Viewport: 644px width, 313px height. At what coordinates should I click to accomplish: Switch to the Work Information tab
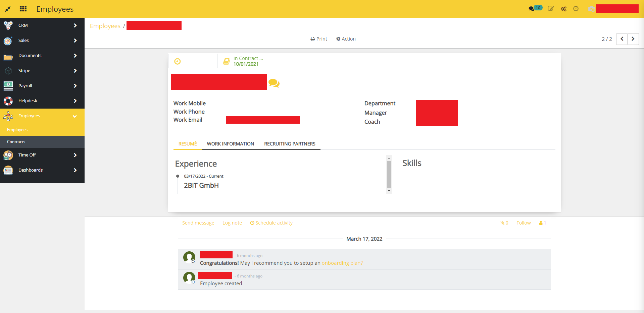230,144
